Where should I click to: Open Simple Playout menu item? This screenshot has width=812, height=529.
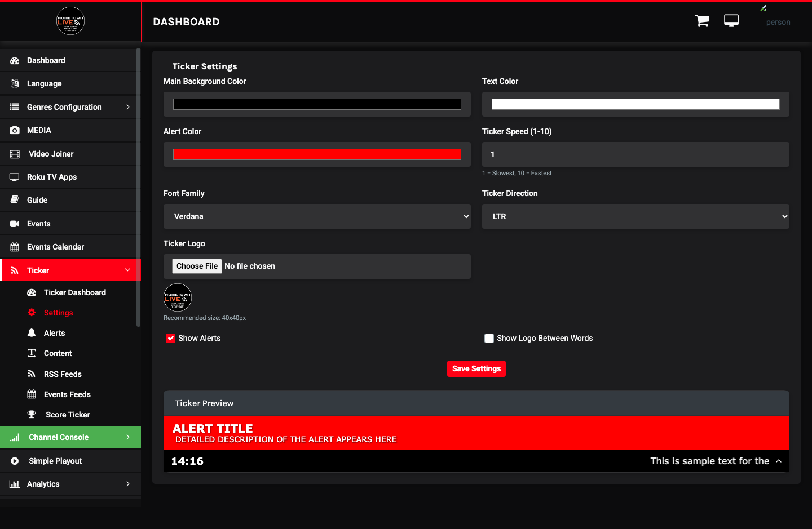pyautogui.click(x=70, y=461)
